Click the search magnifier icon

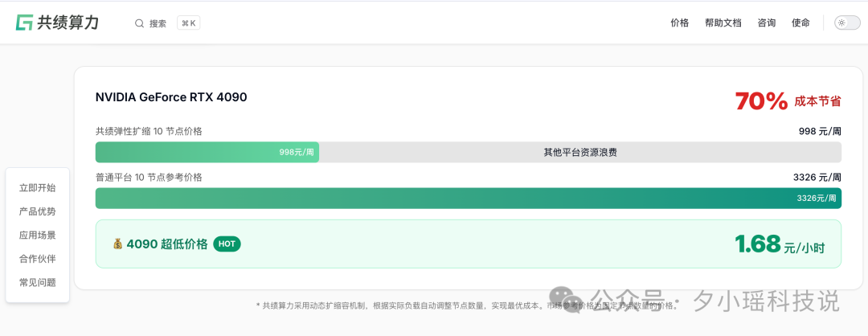[x=140, y=23]
